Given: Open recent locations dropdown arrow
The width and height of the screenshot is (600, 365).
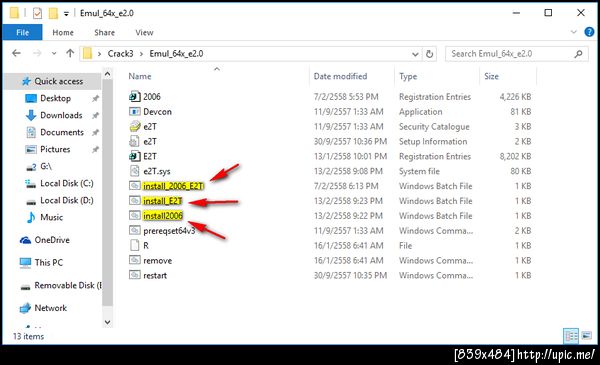Looking at the screenshot, I should pos(54,54).
